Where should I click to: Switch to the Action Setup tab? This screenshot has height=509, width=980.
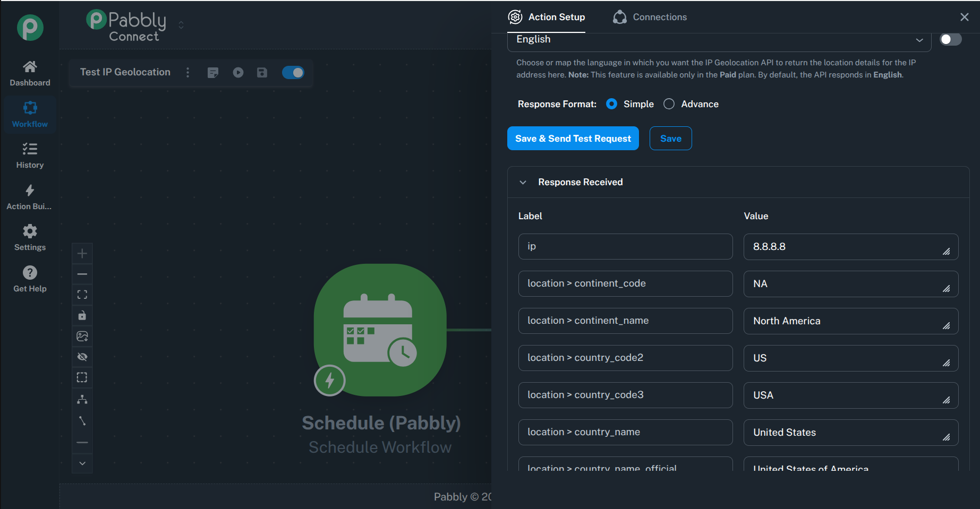547,17
